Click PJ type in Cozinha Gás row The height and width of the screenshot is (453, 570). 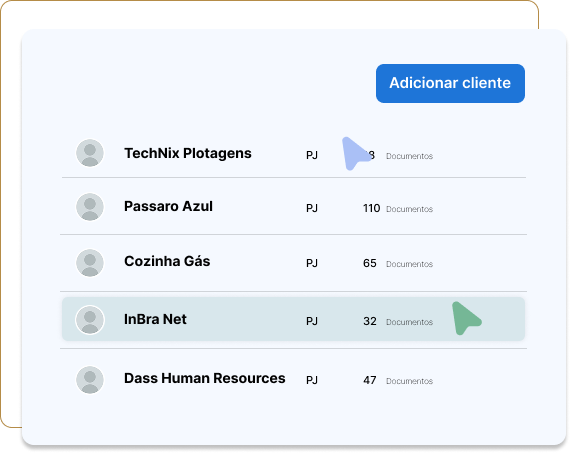point(312,263)
